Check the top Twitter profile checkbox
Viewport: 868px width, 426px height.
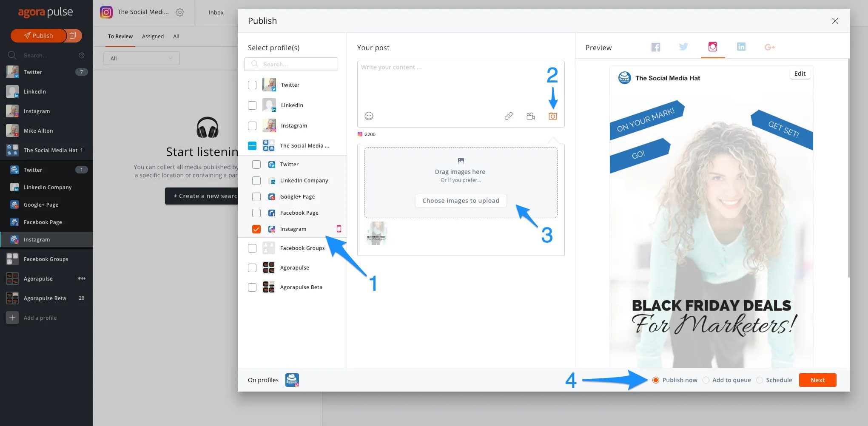tap(252, 85)
